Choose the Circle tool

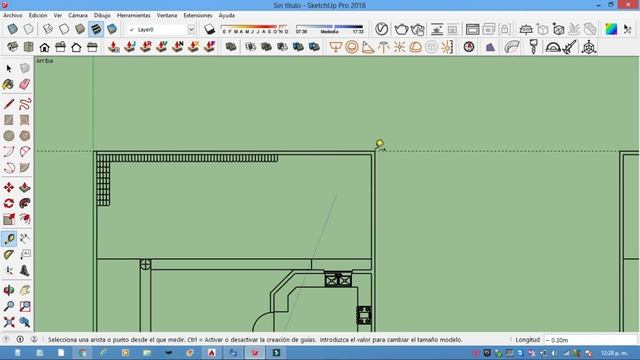click(9, 136)
